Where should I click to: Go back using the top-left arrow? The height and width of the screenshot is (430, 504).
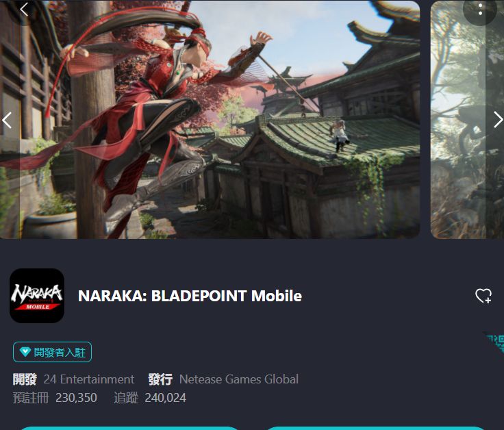pos(24,10)
